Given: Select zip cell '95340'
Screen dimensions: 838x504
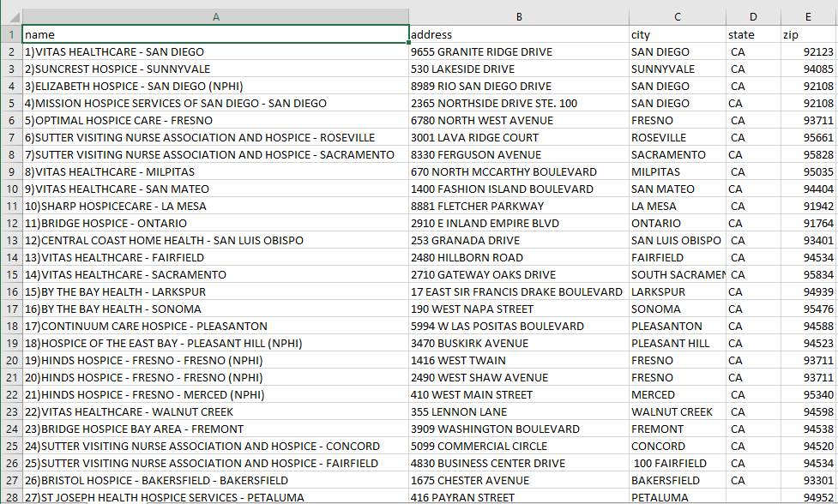Looking at the screenshot, I should (x=809, y=394).
